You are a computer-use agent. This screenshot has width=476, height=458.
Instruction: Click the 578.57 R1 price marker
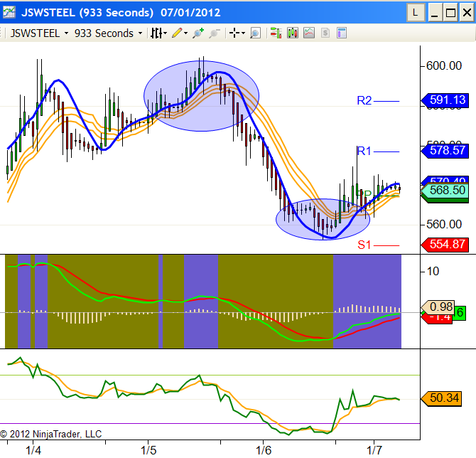(445, 151)
